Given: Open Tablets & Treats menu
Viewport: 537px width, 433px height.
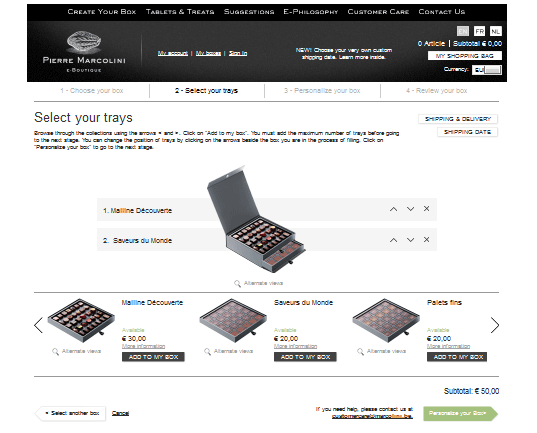Looking at the screenshot, I should click(x=180, y=12).
